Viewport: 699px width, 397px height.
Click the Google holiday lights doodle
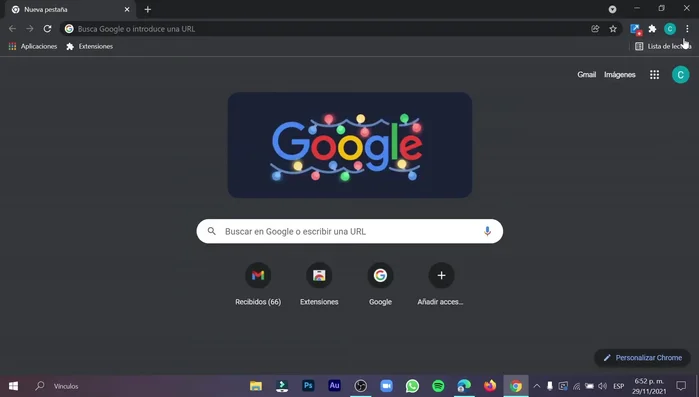350,145
